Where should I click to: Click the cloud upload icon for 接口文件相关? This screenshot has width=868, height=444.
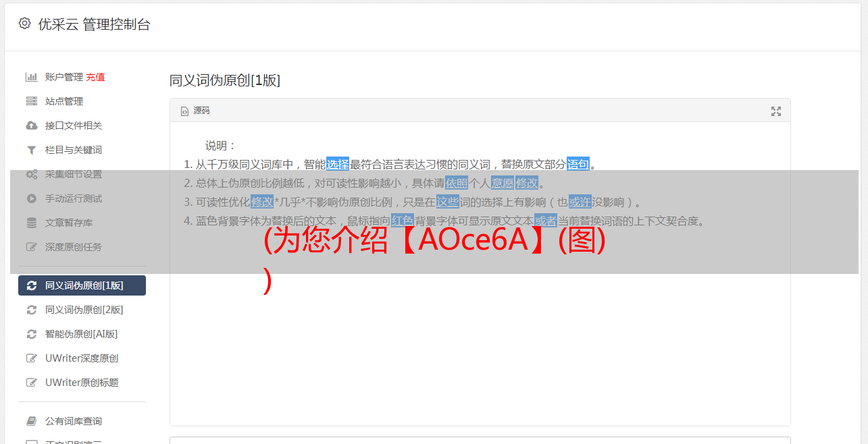tap(31, 126)
